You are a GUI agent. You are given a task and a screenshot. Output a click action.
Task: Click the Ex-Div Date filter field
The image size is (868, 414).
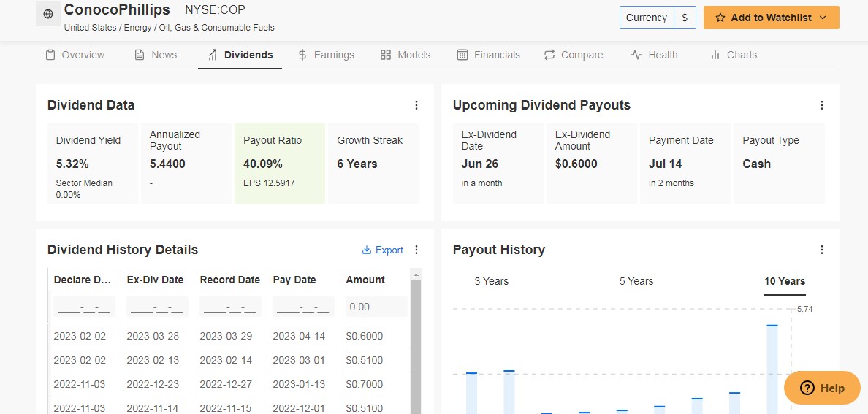click(157, 307)
